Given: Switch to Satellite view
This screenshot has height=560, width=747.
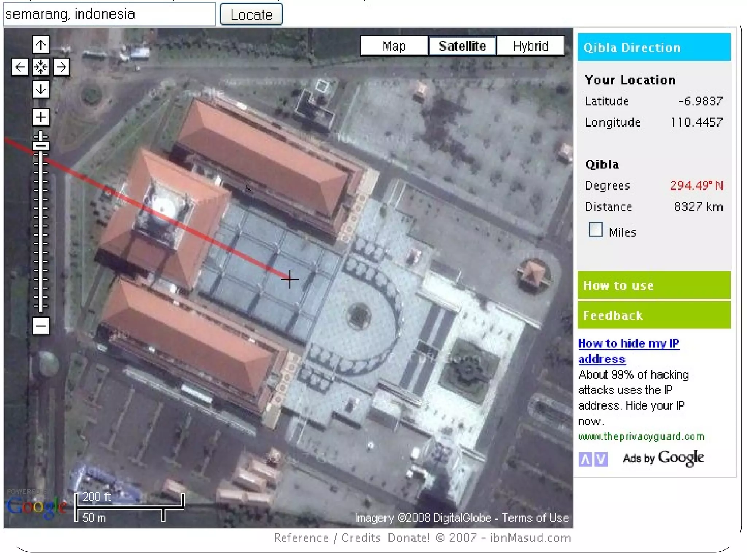Looking at the screenshot, I should [462, 46].
